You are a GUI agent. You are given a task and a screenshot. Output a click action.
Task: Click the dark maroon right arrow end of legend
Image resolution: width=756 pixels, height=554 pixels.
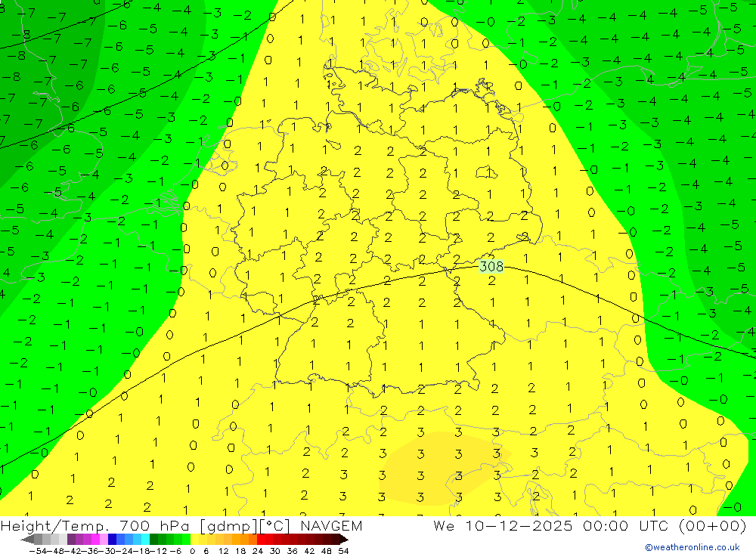pos(343,540)
